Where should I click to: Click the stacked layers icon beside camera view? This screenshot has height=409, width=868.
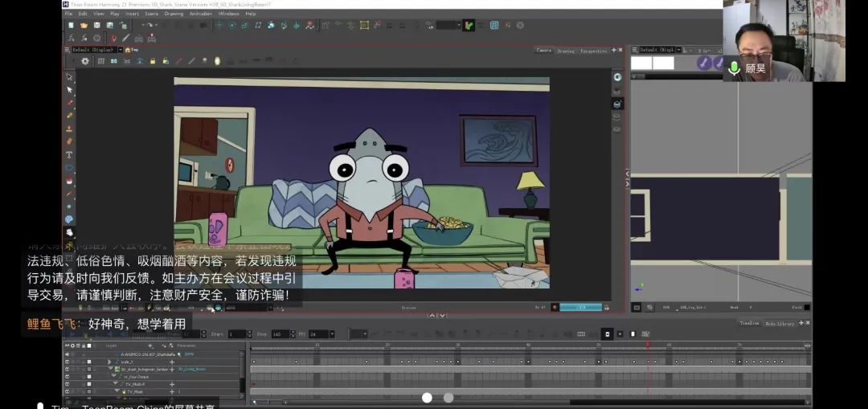pyautogui.click(x=618, y=117)
